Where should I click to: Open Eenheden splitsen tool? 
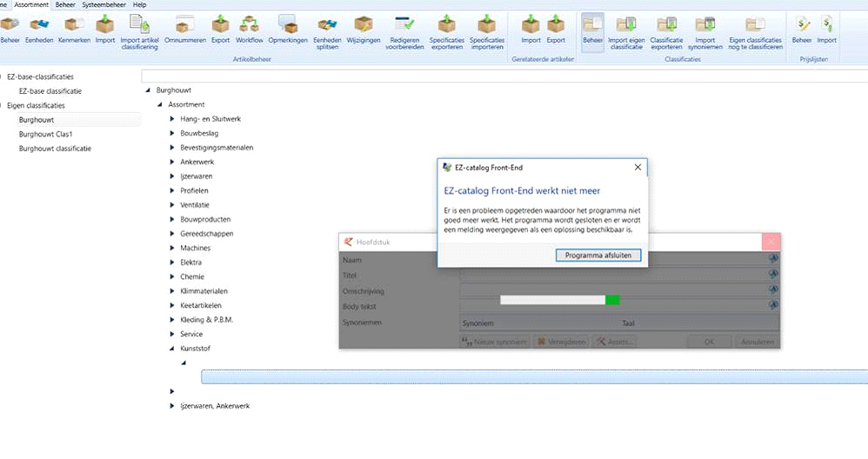327,33
